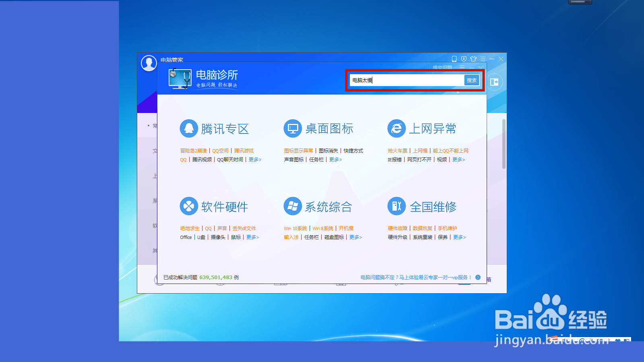Viewport: 644px width, 362px height.
Task: Click the 电脑诊所 stethoscope logo
Action: pyautogui.click(x=180, y=79)
